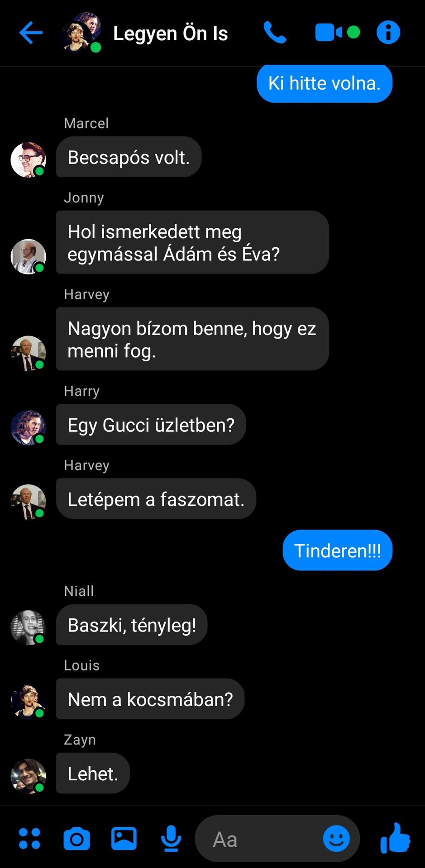
Task: Tap Jonny's profile picture
Action: pos(28,256)
